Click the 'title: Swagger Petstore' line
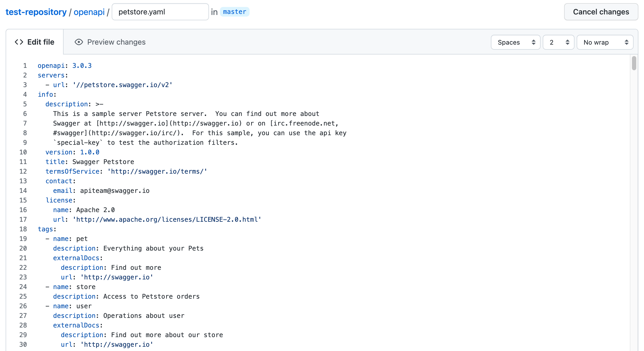 pyautogui.click(x=90, y=162)
